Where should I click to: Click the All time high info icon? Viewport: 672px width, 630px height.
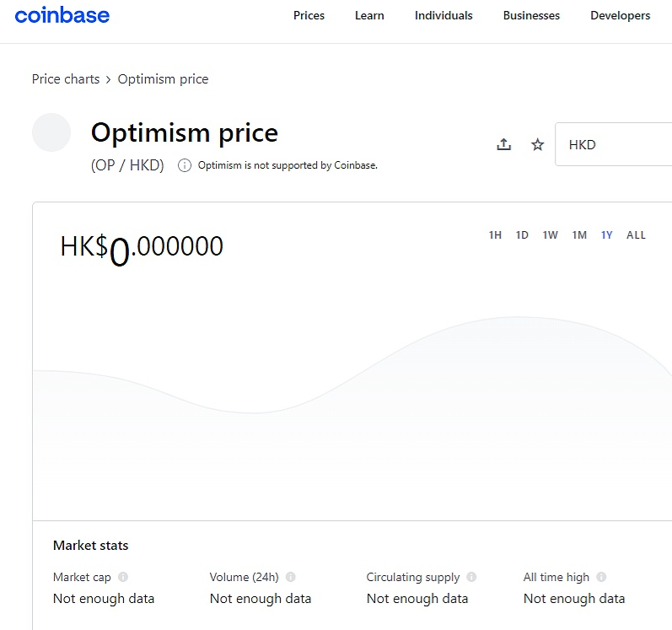point(601,577)
